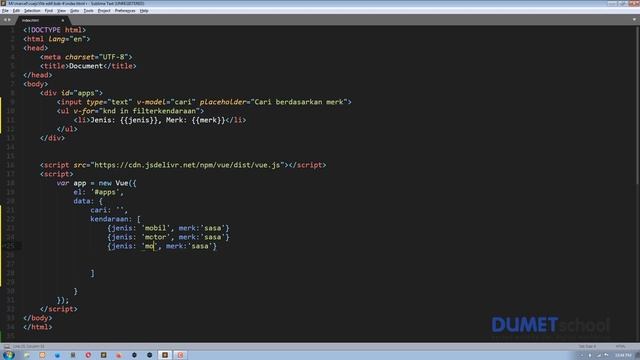Open the View menu

61,11
